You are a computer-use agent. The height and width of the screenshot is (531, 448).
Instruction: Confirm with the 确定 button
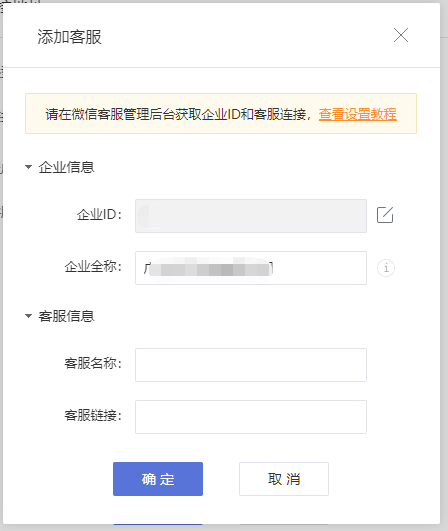(x=158, y=479)
